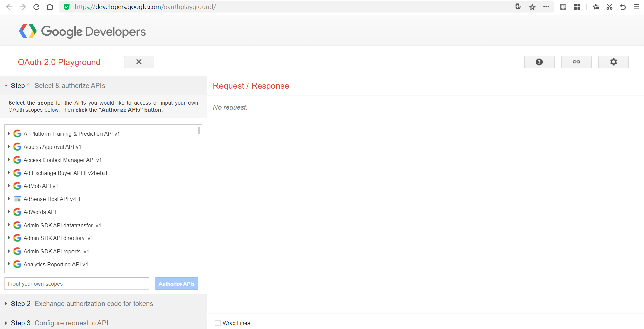
Task: Click the undo closed tab arrow
Action: 623,7
